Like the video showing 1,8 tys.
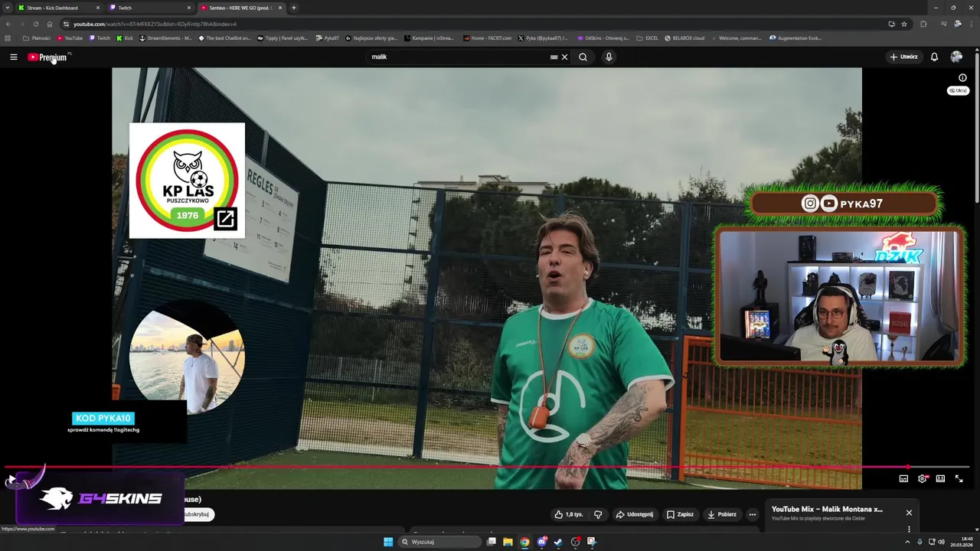Viewport: 980px width, 551px height. (x=569, y=514)
